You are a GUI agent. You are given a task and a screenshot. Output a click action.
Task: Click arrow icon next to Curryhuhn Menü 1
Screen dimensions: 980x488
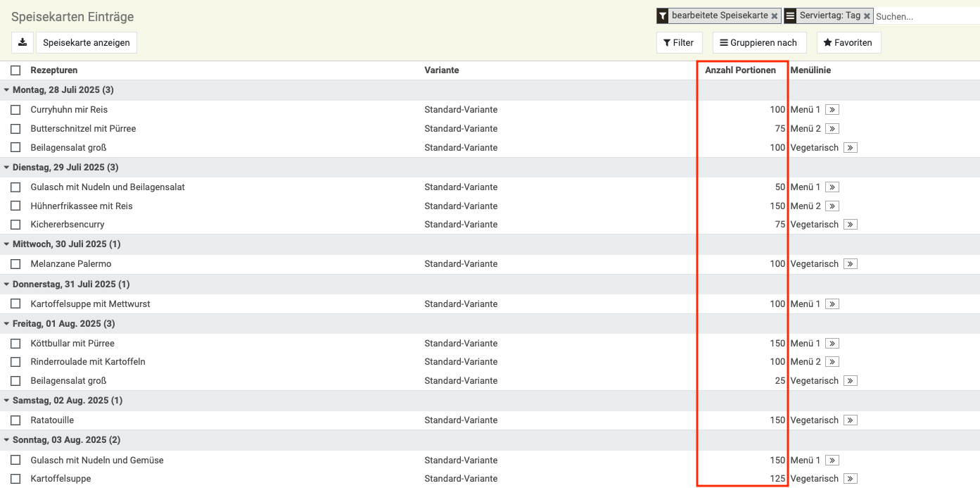(832, 110)
